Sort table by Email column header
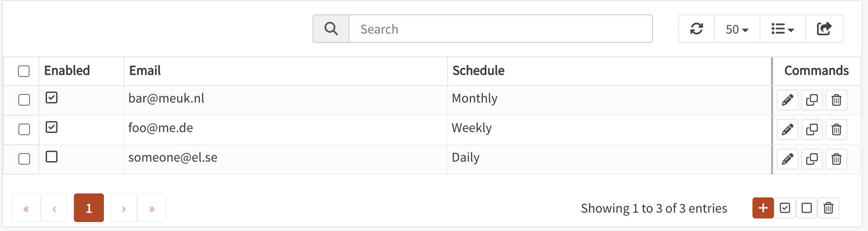This screenshot has height=231, width=868. (x=145, y=71)
